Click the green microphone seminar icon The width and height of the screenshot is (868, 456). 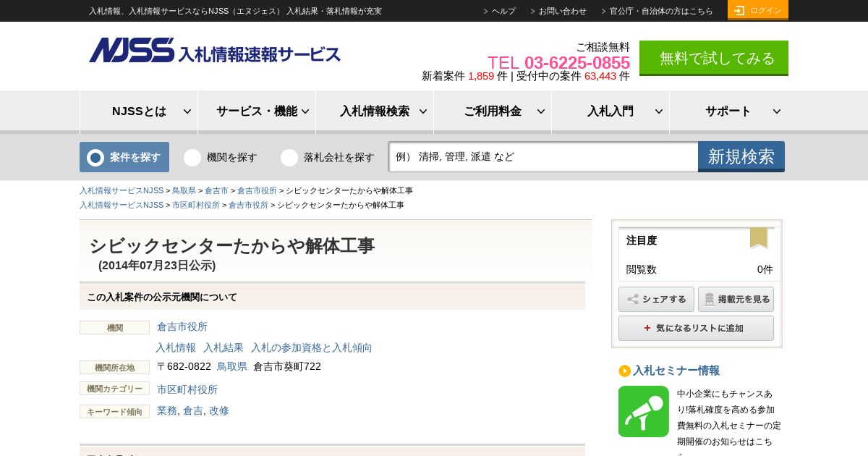click(644, 411)
